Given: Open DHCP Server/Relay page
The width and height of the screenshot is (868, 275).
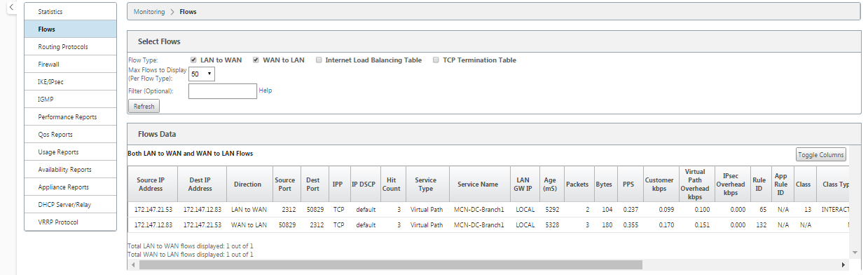Looking at the screenshot, I should point(70,205).
